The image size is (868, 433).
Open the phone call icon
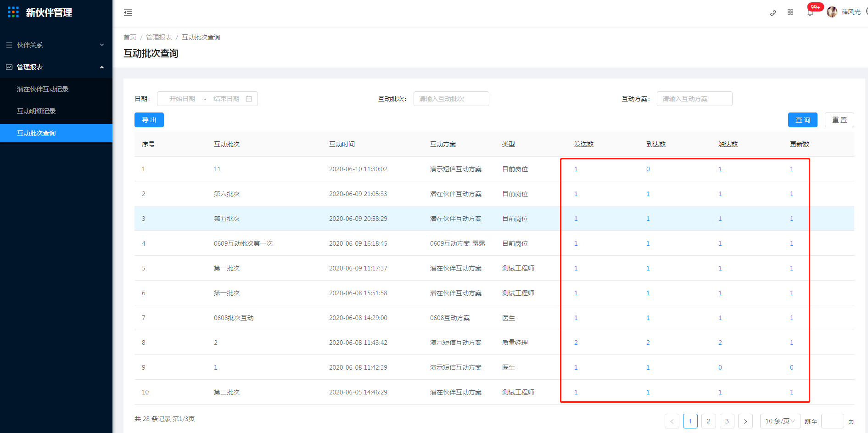pos(773,12)
